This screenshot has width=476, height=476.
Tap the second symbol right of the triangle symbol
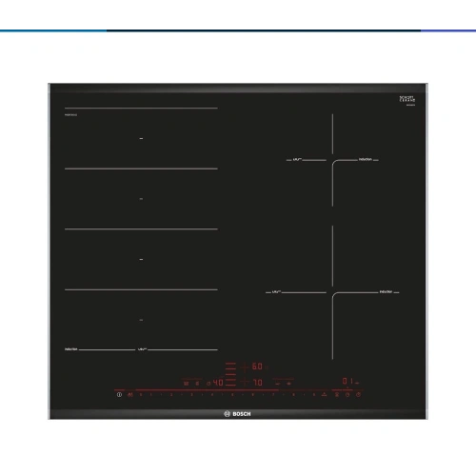tap(347, 395)
